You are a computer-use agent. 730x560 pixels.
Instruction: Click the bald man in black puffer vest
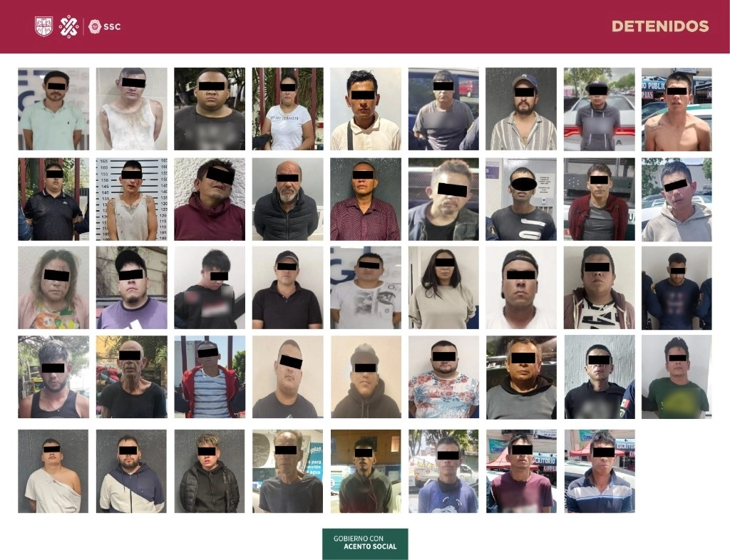point(287,199)
